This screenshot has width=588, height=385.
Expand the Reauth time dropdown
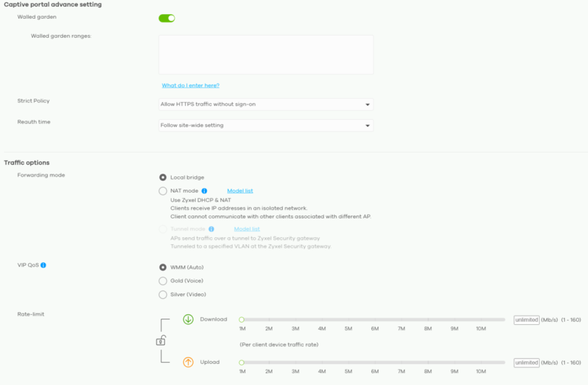click(266, 125)
